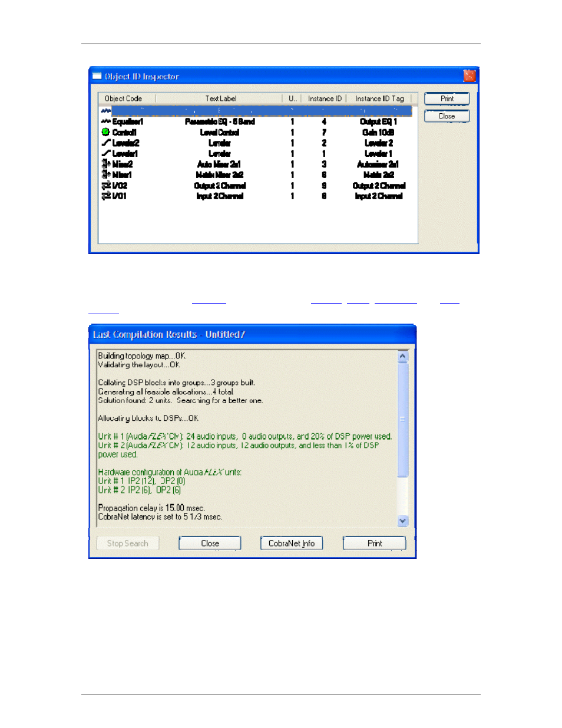Screen dimensions: 562x728
Task: Click the compilation results scrollbar thumb
Action: click(x=403, y=420)
